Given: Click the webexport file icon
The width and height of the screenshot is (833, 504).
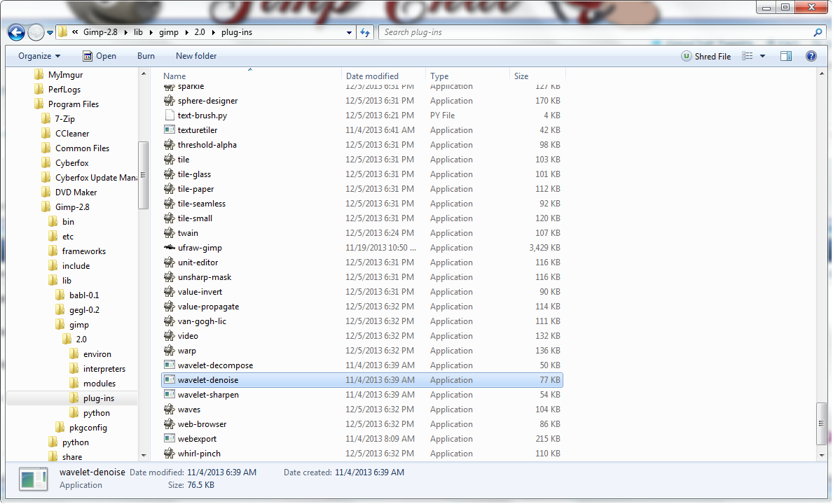Looking at the screenshot, I should [x=169, y=439].
